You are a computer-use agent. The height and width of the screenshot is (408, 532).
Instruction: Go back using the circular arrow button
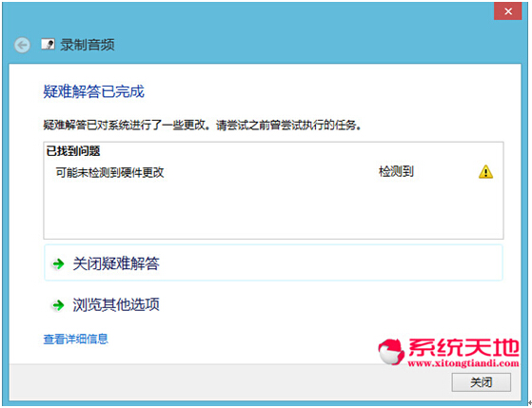[x=23, y=45]
